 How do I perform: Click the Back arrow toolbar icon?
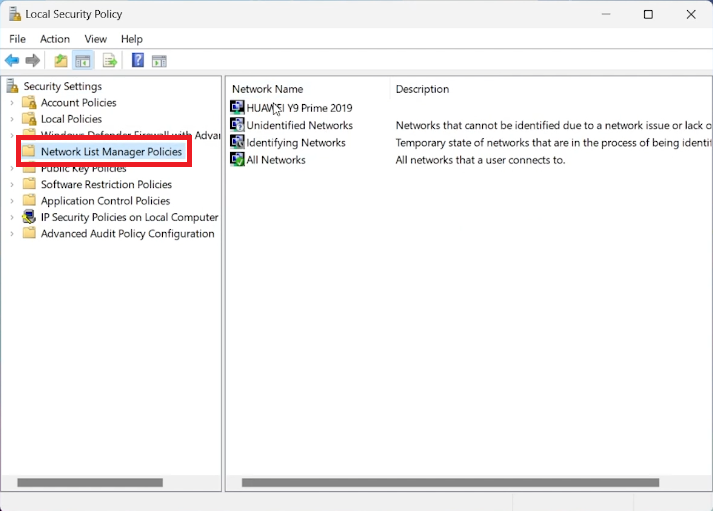point(12,61)
